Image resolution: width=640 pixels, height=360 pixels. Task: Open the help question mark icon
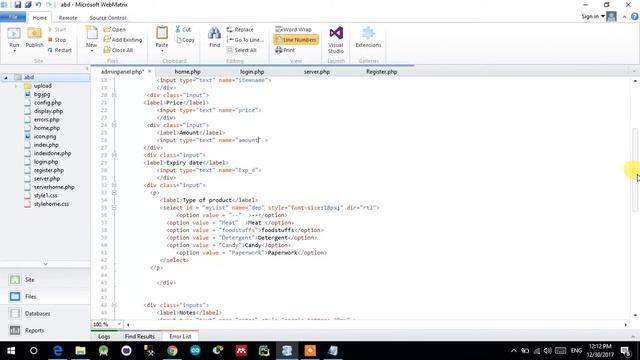[x=634, y=17]
